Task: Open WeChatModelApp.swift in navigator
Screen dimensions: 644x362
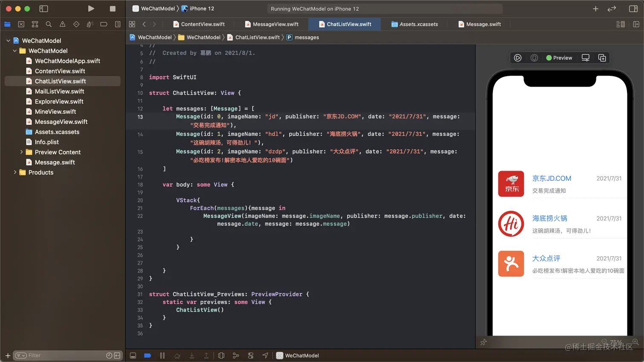Action: [x=67, y=61]
